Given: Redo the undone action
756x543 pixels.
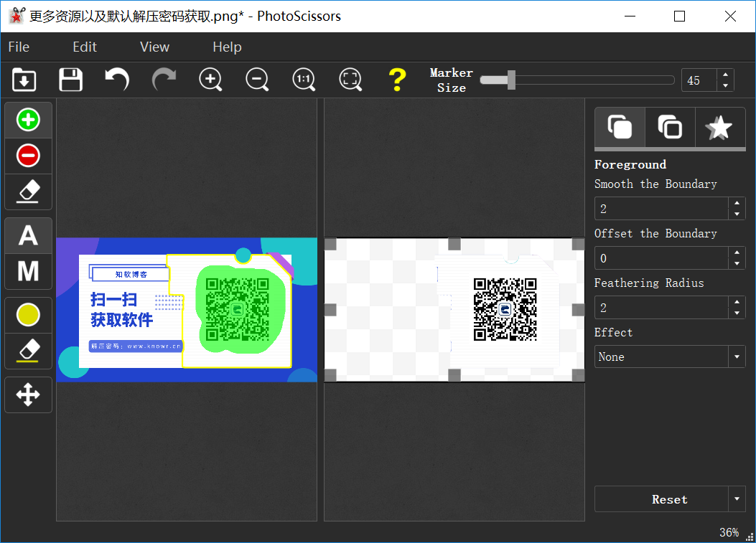Looking at the screenshot, I should (x=164, y=80).
